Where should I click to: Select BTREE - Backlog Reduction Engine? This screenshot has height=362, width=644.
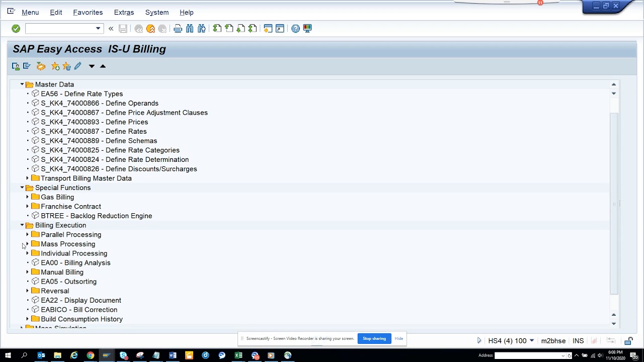pos(97,216)
